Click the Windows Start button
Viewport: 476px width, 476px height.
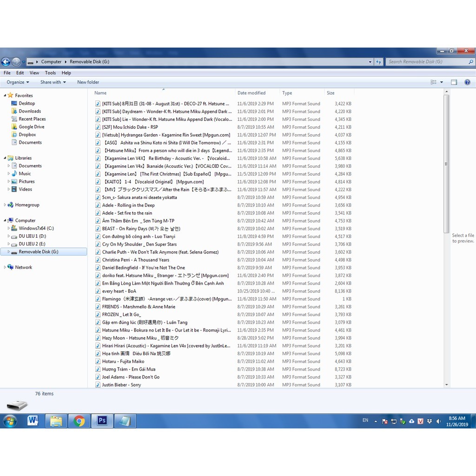click(x=10, y=421)
